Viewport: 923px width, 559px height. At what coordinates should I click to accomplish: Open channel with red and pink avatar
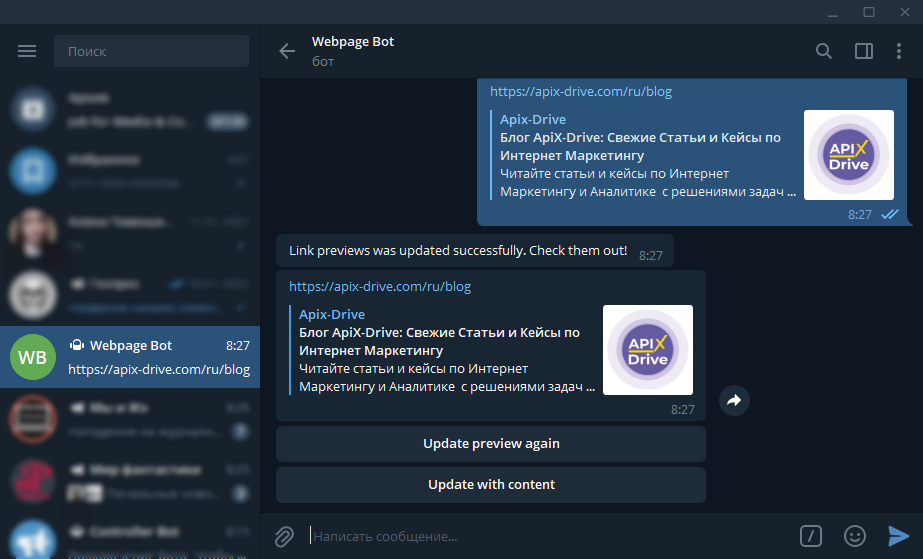pos(130,481)
